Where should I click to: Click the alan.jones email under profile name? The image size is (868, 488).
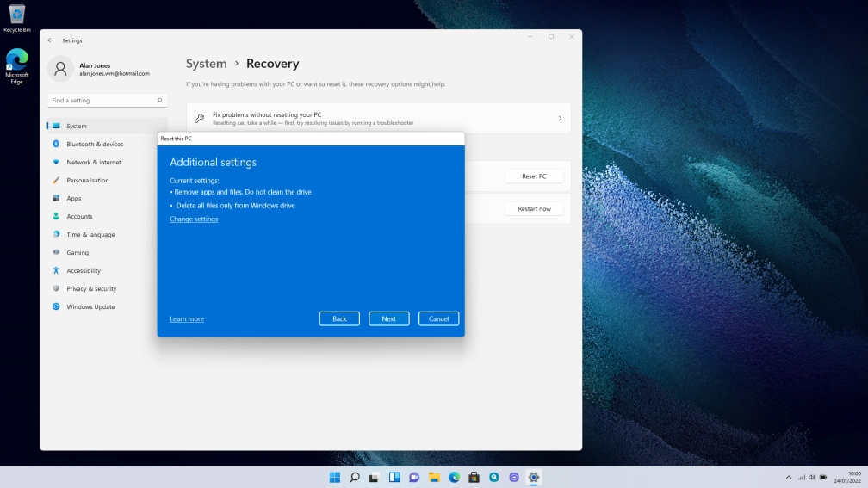114,74
